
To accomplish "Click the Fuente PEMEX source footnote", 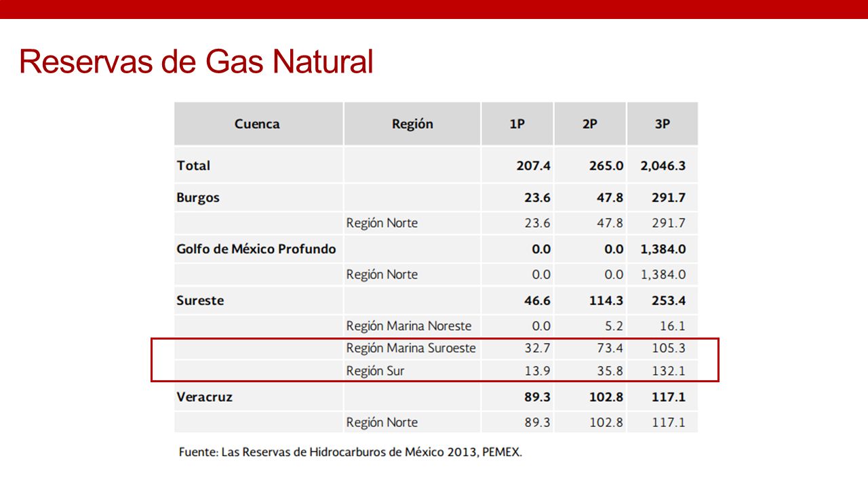I will click(351, 452).
